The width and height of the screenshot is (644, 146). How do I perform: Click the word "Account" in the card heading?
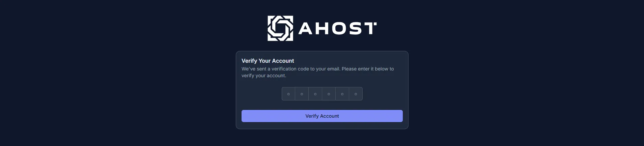(x=283, y=61)
